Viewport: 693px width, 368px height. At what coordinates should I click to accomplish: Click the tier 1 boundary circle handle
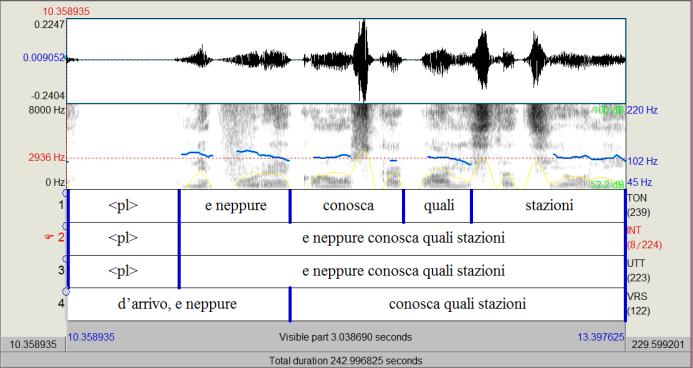[x=66, y=193]
